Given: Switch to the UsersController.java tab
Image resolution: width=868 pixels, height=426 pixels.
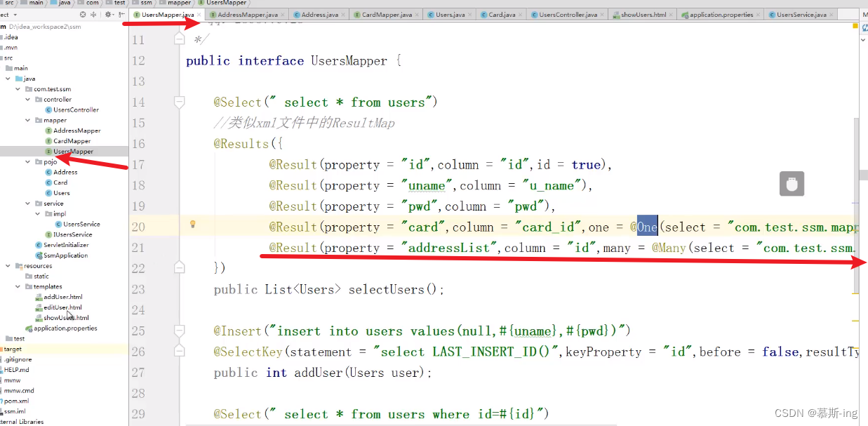Looking at the screenshot, I should [x=568, y=14].
